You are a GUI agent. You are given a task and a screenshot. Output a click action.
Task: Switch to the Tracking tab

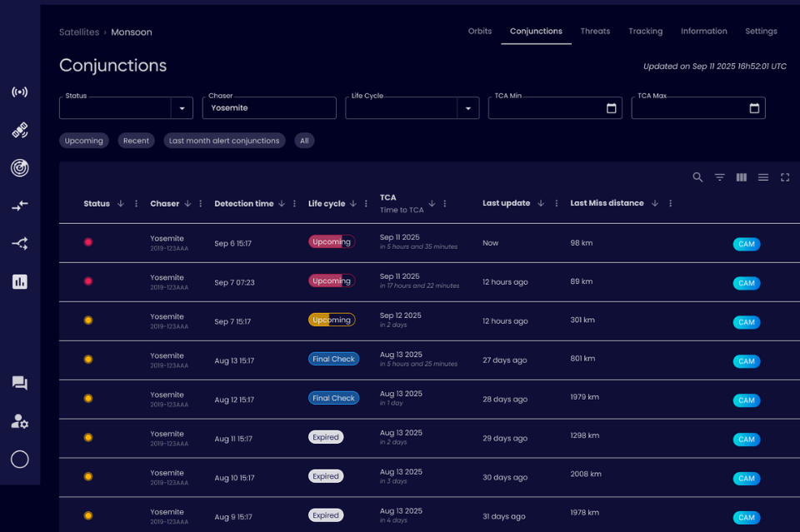645,32
